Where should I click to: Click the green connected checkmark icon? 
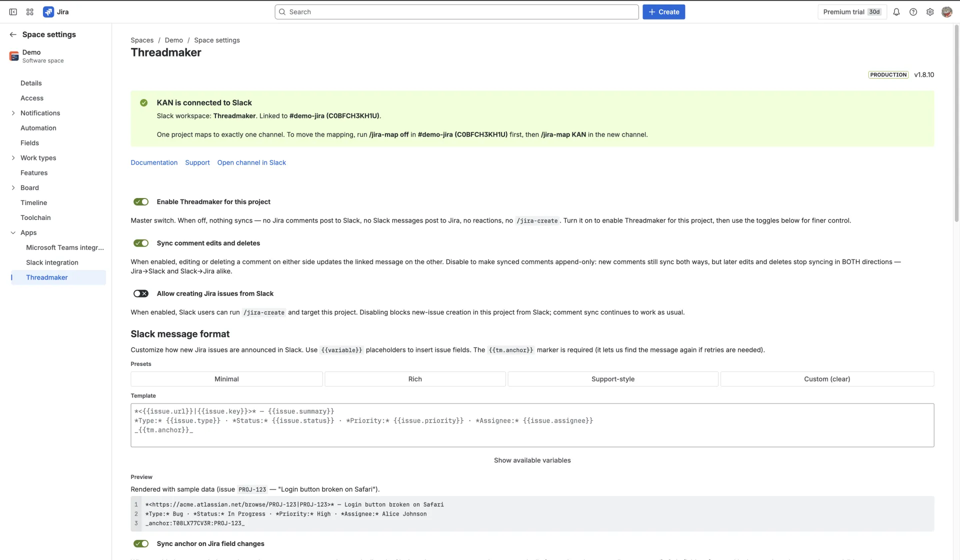[x=143, y=102]
